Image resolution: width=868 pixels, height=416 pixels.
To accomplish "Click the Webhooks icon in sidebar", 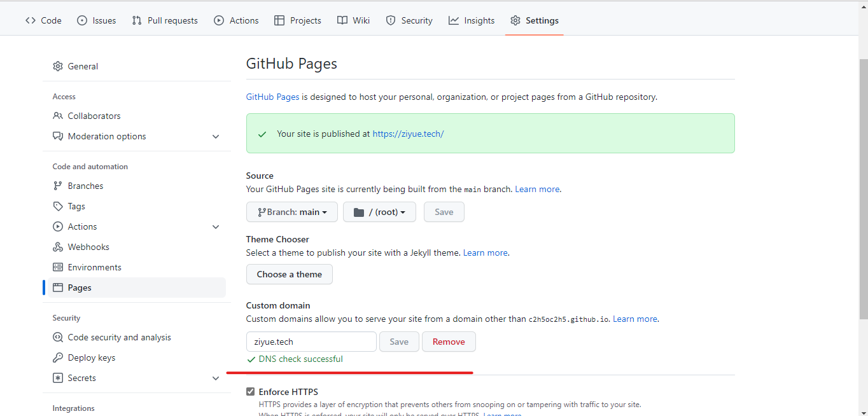I will (58, 247).
